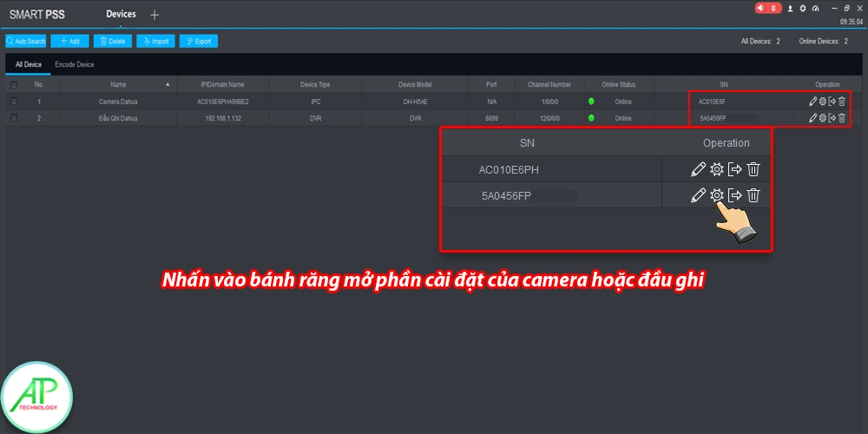Click the 'N/A' port cell
868x434 pixels.
click(x=491, y=102)
